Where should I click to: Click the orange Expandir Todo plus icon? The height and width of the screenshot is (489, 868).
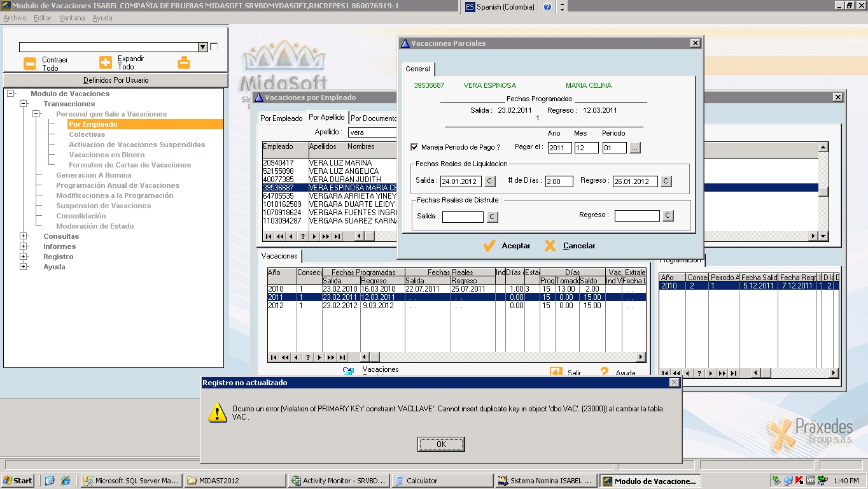pyautogui.click(x=106, y=62)
